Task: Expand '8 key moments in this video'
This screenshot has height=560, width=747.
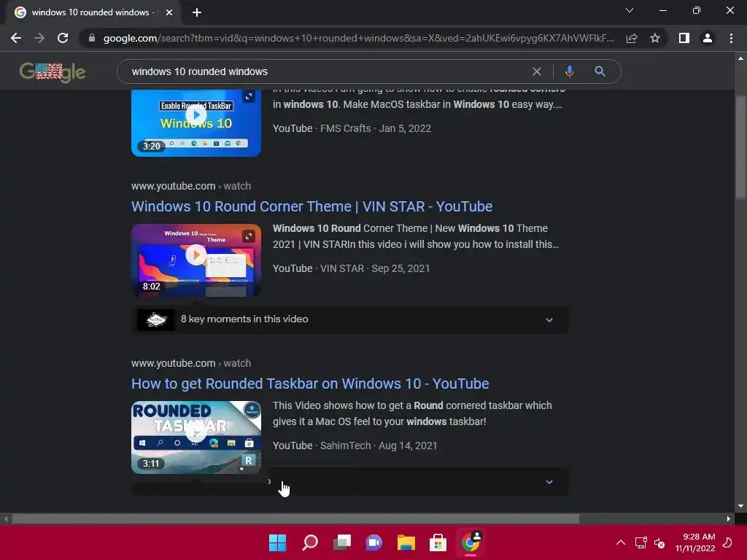Action: [349, 319]
